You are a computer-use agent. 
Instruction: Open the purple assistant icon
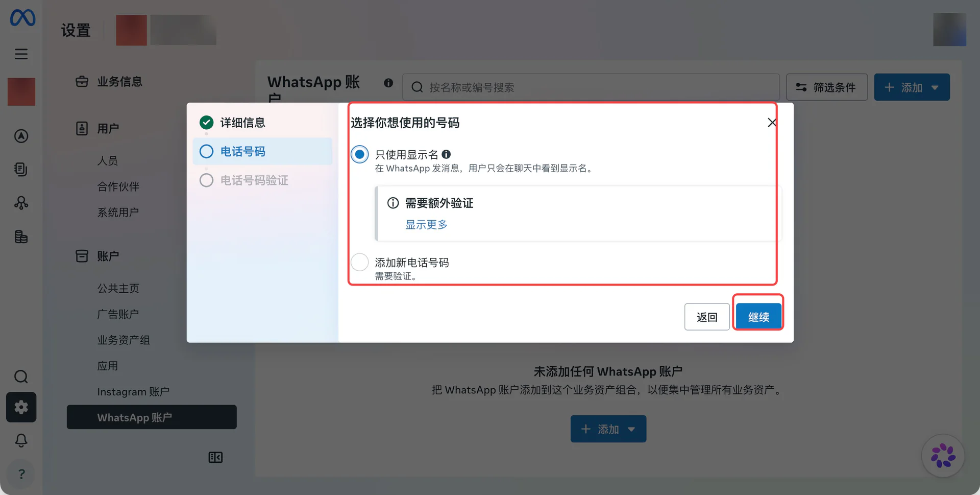tap(943, 456)
